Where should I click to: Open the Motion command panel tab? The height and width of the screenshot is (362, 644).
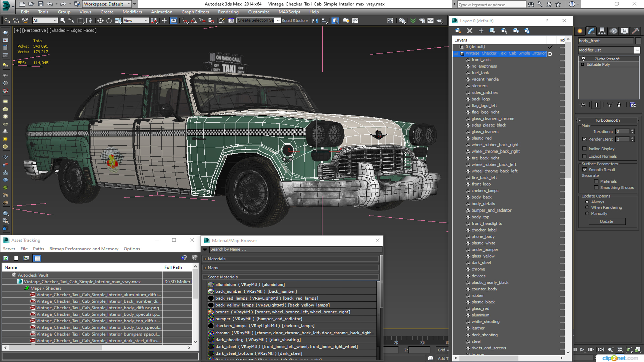614,31
